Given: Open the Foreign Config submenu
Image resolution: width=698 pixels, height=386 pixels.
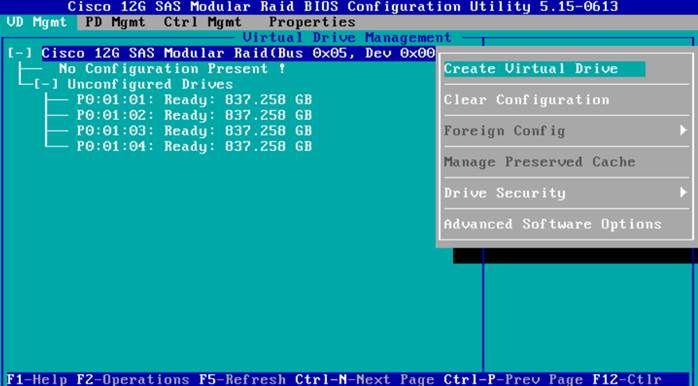Looking at the screenshot, I should [x=566, y=131].
